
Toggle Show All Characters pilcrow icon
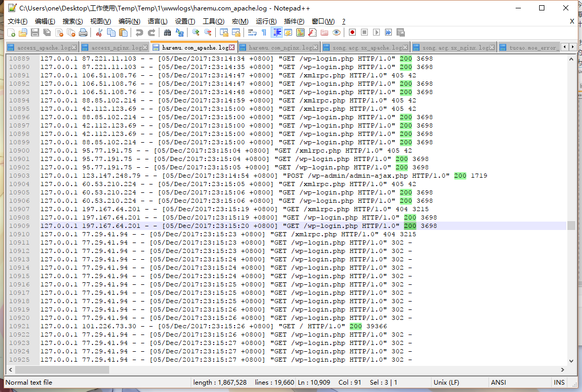(264, 32)
